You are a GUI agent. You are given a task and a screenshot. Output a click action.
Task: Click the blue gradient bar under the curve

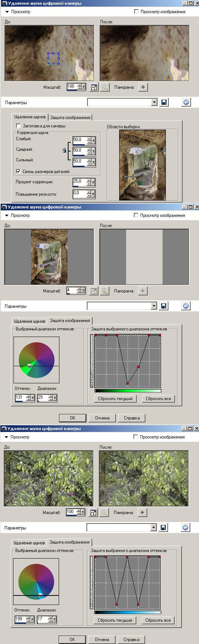(128, 612)
